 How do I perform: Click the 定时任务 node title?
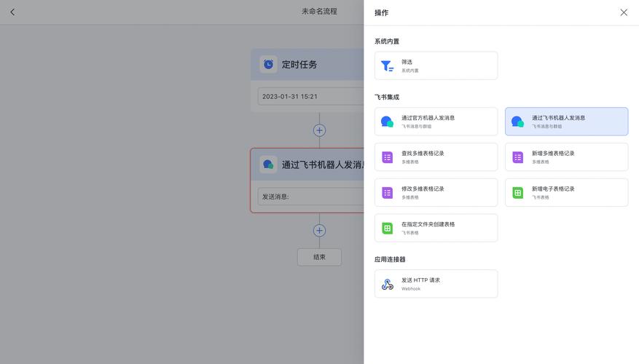[299, 64]
